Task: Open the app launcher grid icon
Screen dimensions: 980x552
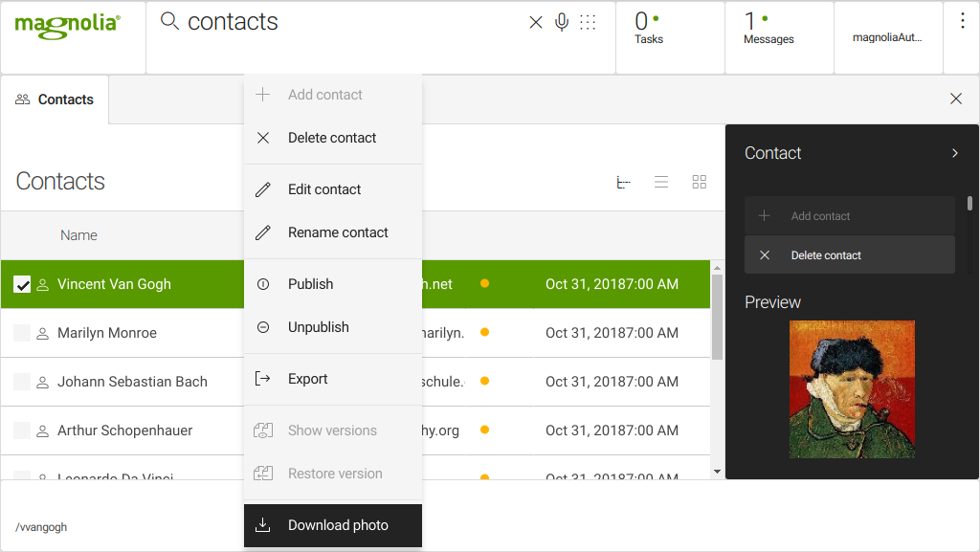Action: 588,22
